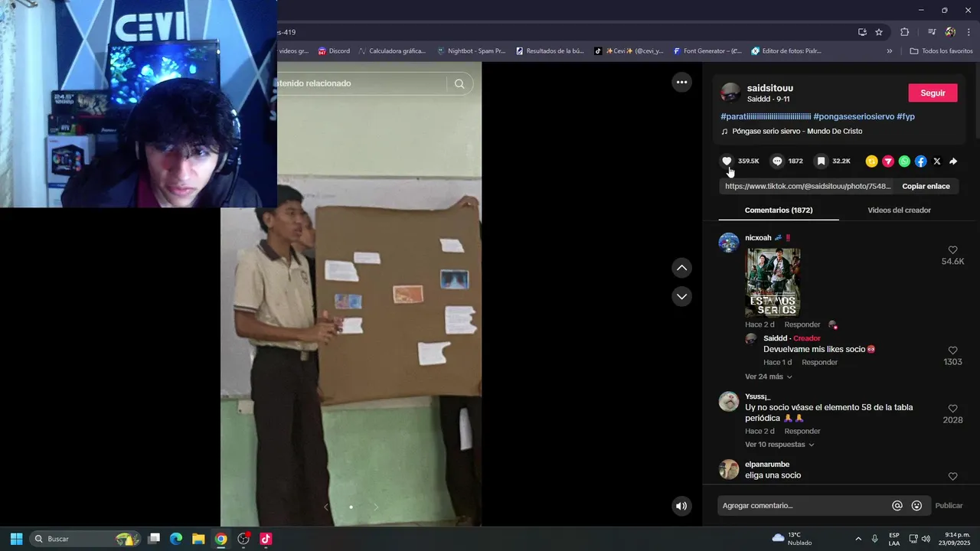
Task: Focus the Agregar comentario input field
Action: click(x=802, y=506)
